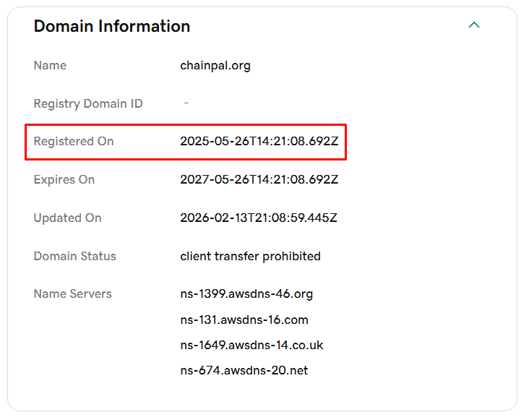Select name server ns-674.awsdns-20.net

[x=244, y=370]
